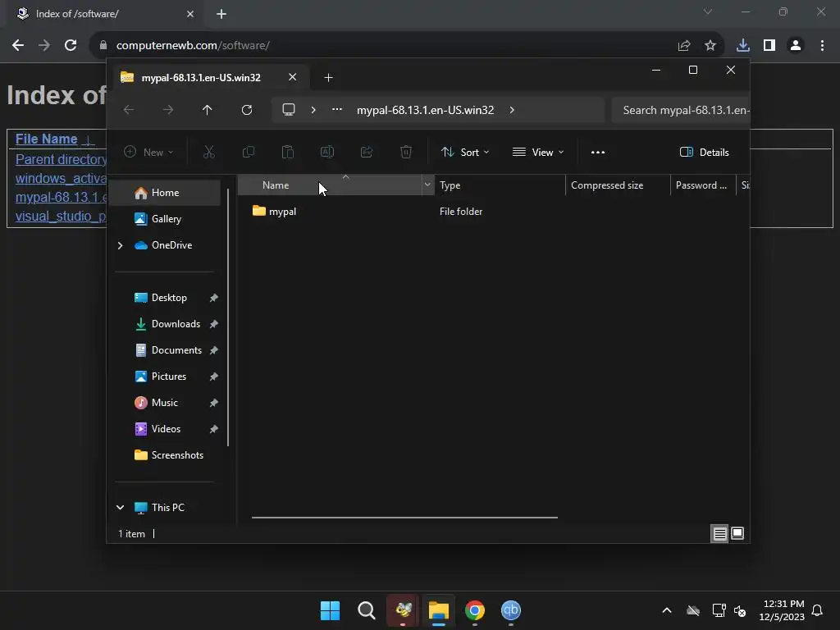Screen dimensions: 840x630
Task: Collapse the This PC tree node
Action: [x=120, y=507]
